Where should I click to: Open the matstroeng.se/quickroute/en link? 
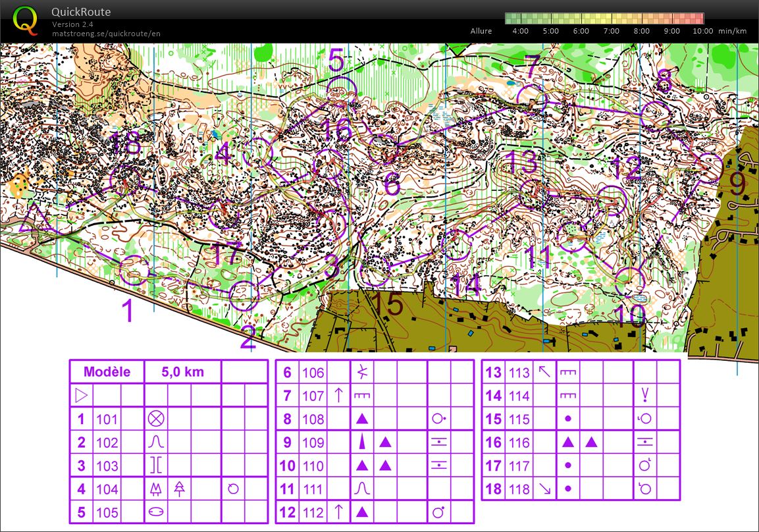(x=106, y=34)
